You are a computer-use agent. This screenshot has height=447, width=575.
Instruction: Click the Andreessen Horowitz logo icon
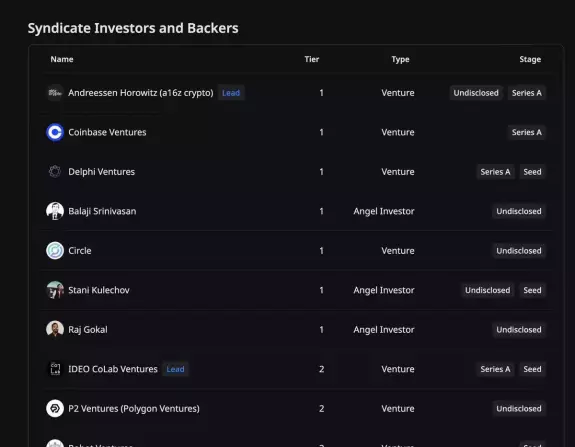[x=55, y=93]
